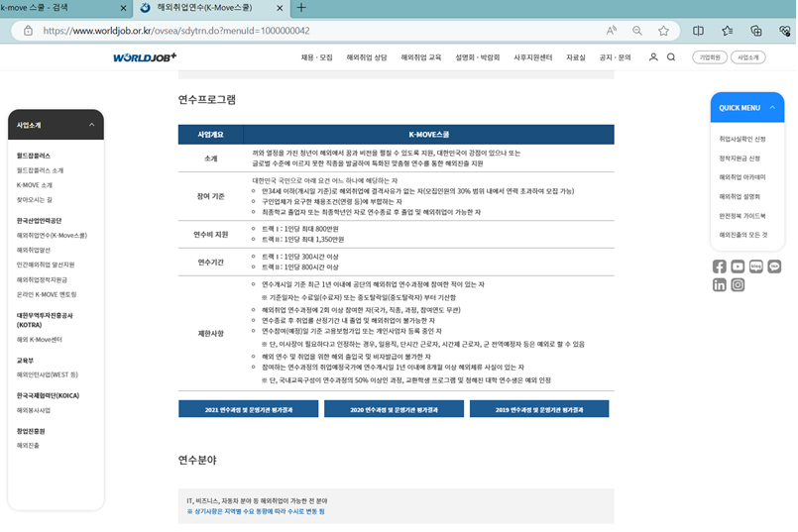Open 찾아오시는 길 sidebar link

pos(34,200)
